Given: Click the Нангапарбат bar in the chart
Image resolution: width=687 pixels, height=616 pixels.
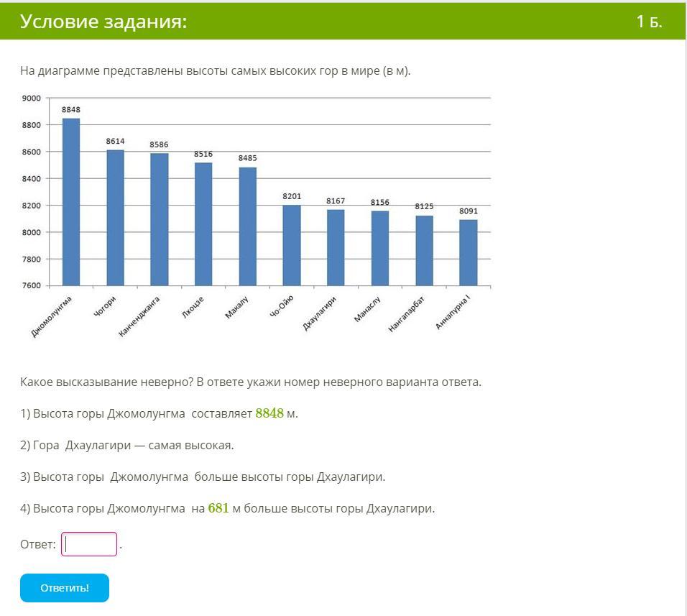Looking at the screenshot, I should pyautogui.click(x=424, y=250).
